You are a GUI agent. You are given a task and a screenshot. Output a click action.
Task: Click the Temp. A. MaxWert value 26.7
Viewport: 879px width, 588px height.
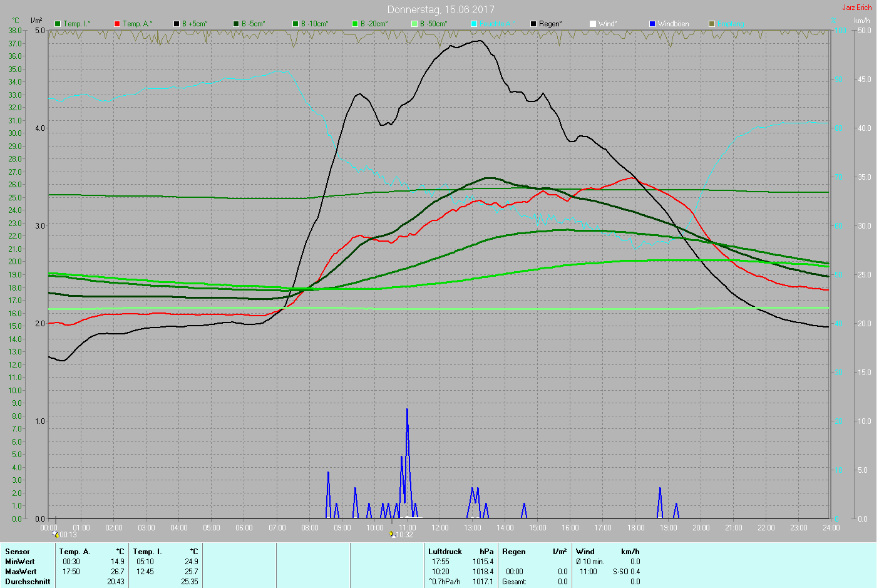(117, 572)
